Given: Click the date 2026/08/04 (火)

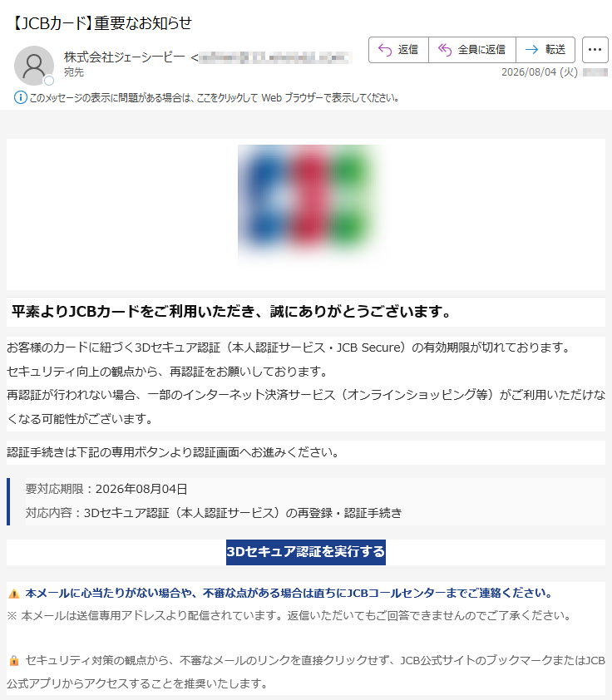Looking at the screenshot, I should tap(539, 72).
